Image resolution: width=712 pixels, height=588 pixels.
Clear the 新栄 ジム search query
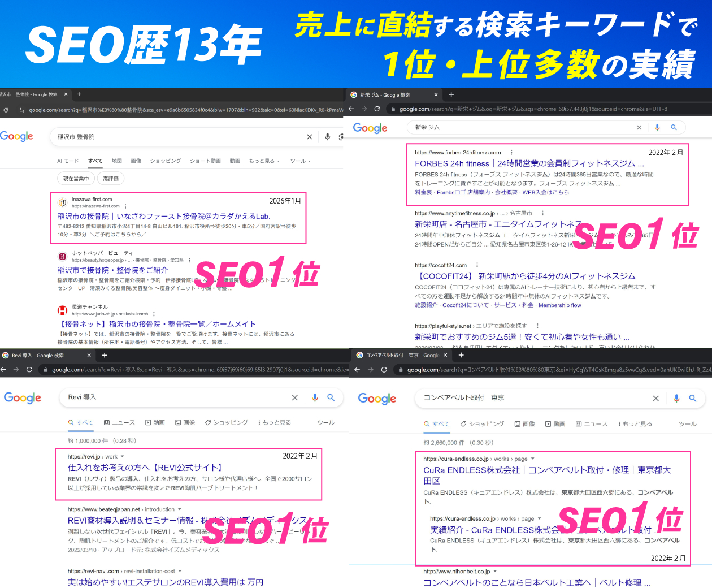[x=639, y=128]
